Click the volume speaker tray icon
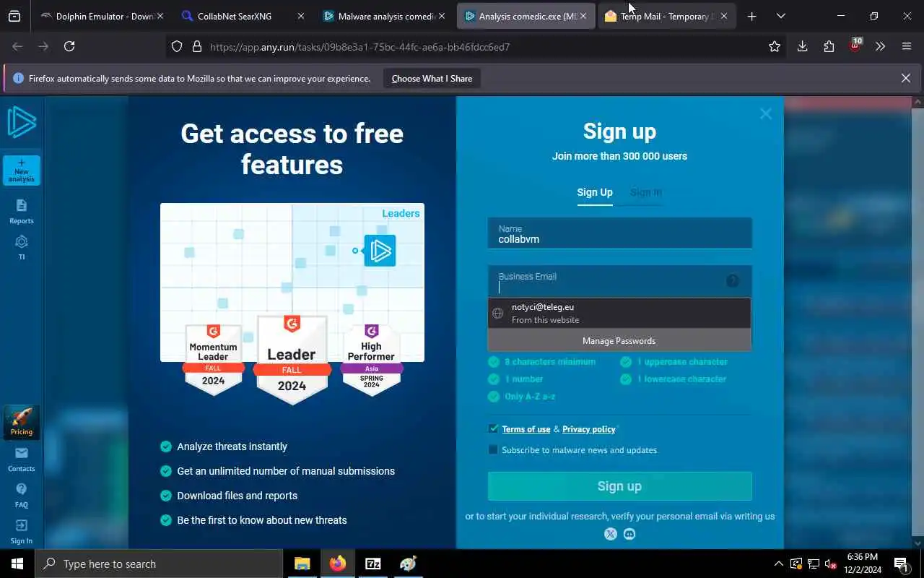Viewport: 924px width, 578px height. 831,564
